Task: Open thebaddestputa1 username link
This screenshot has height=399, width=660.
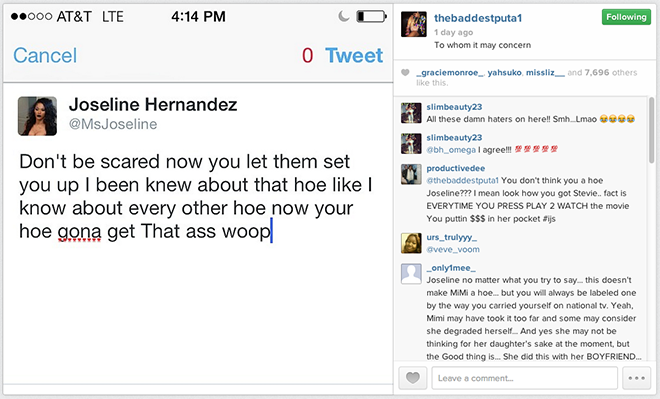Action: [x=478, y=18]
